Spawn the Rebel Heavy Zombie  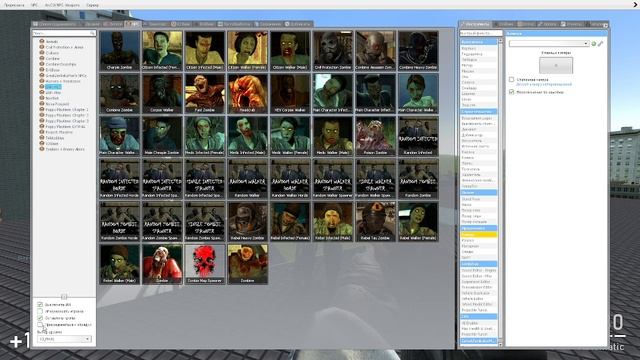247,221
